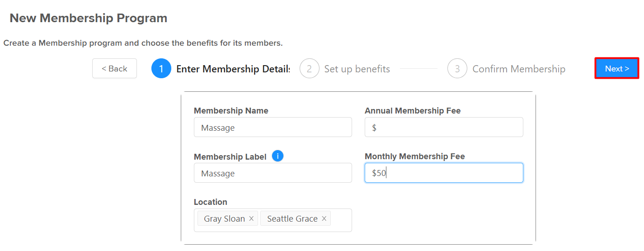Select the Membership Label text field
This screenshot has width=644, height=251.
pos(273,173)
